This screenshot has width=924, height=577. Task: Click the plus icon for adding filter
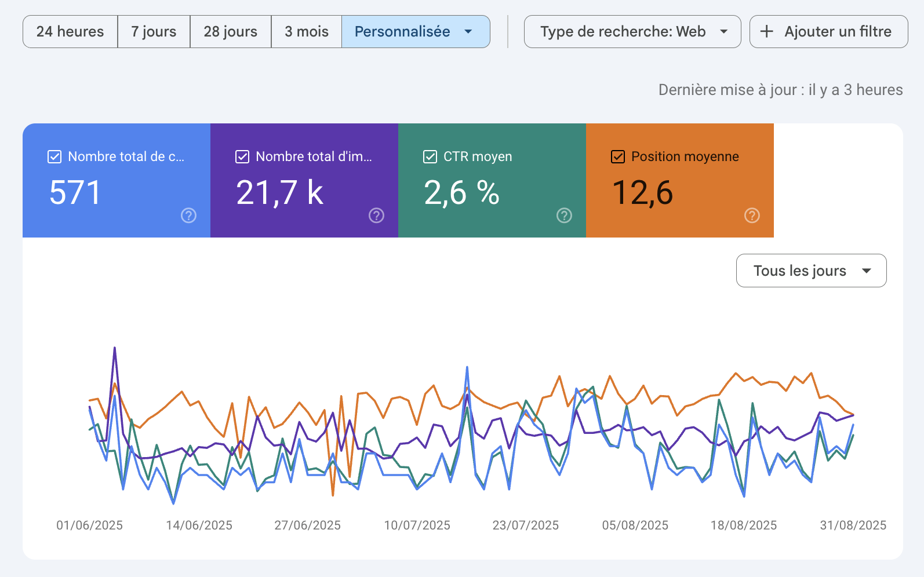pyautogui.click(x=766, y=32)
